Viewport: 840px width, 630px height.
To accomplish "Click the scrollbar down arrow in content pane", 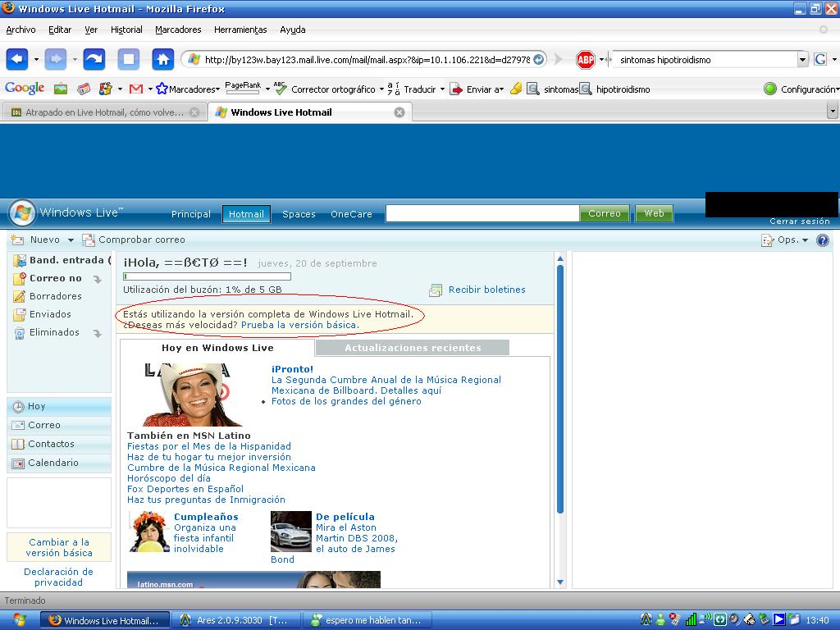I will (561, 582).
